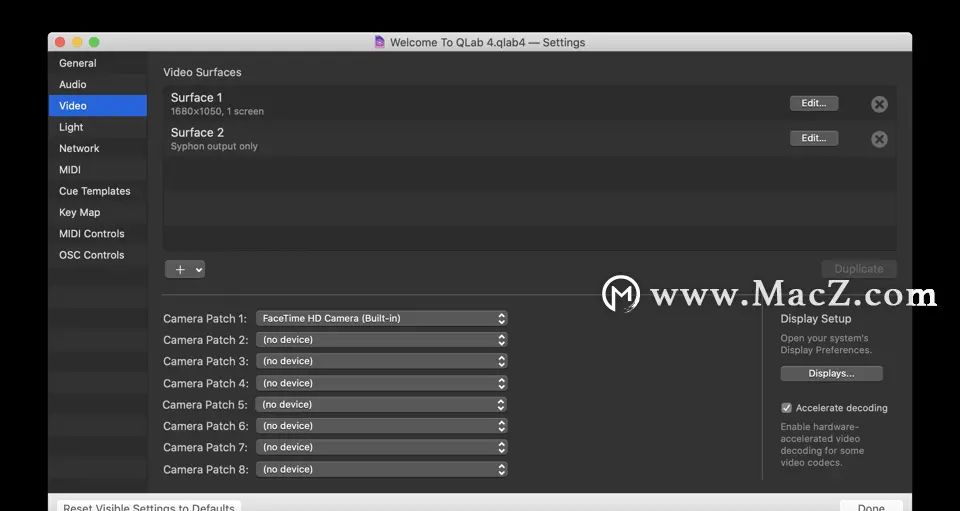This screenshot has width=960, height=511.
Task: Minimize window with yellow button
Action: [x=77, y=42]
